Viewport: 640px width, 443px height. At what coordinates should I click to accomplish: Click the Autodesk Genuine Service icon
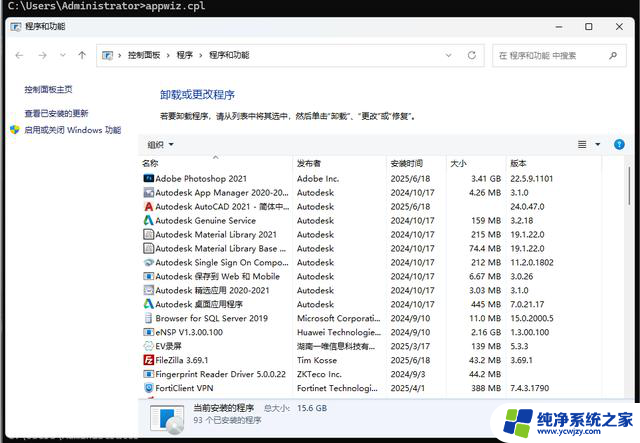pyautogui.click(x=149, y=220)
